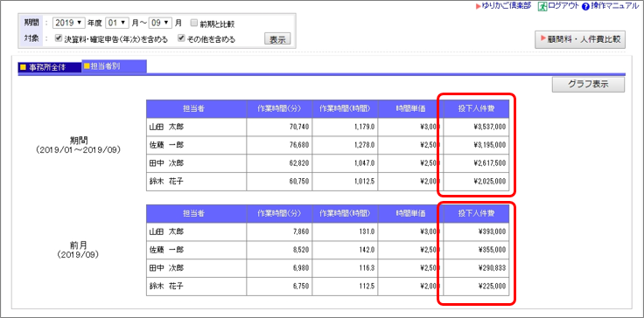Toggle the 前期と比較 checkbox

click(x=194, y=24)
